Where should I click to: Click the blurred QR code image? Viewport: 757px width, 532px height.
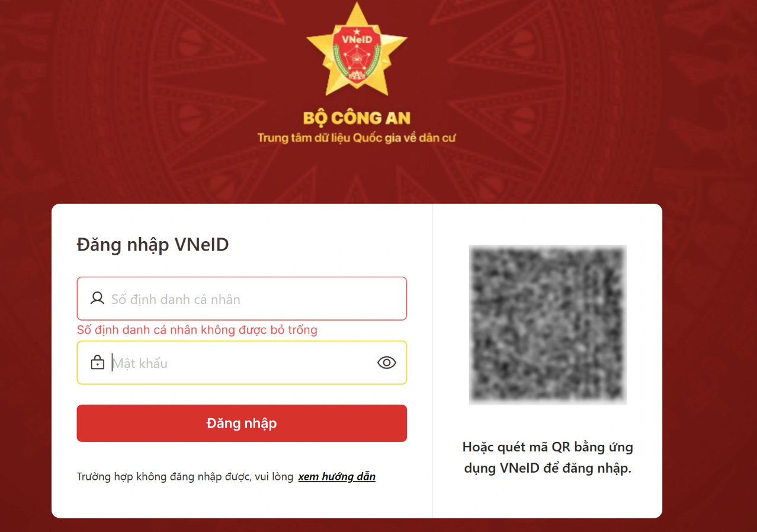(548, 325)
